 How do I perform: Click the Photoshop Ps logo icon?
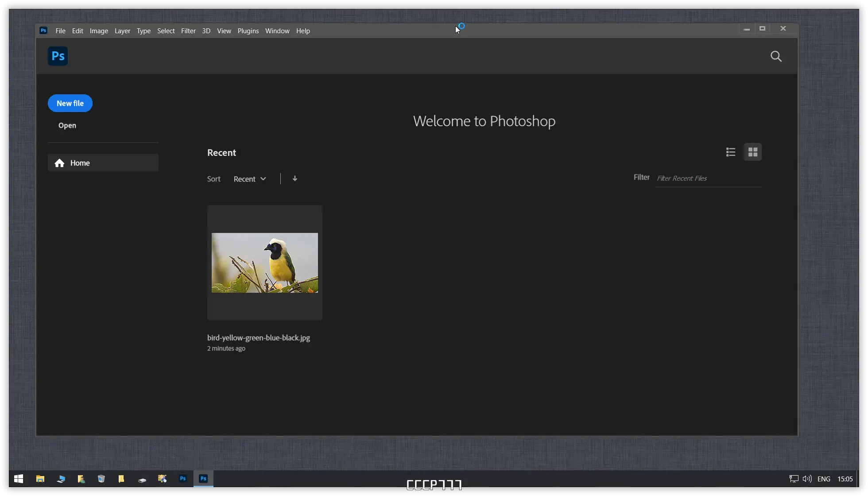click(58, 56)
